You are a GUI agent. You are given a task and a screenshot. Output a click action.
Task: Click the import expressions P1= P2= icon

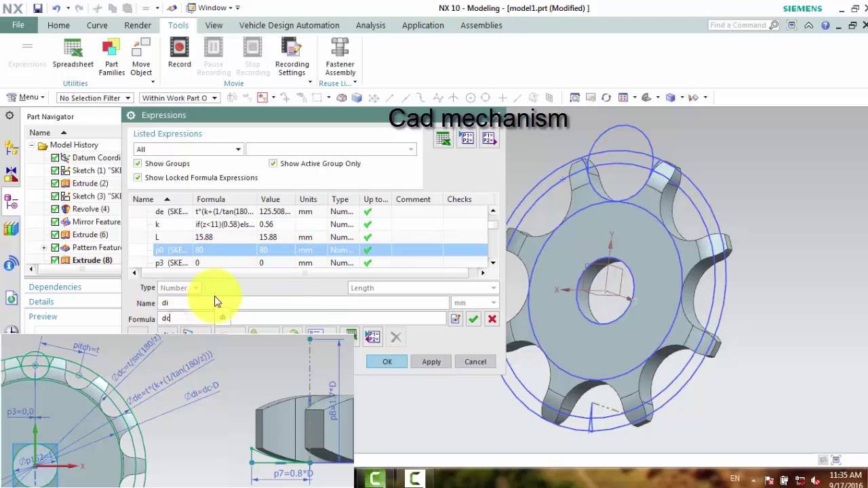pos(467,139)
